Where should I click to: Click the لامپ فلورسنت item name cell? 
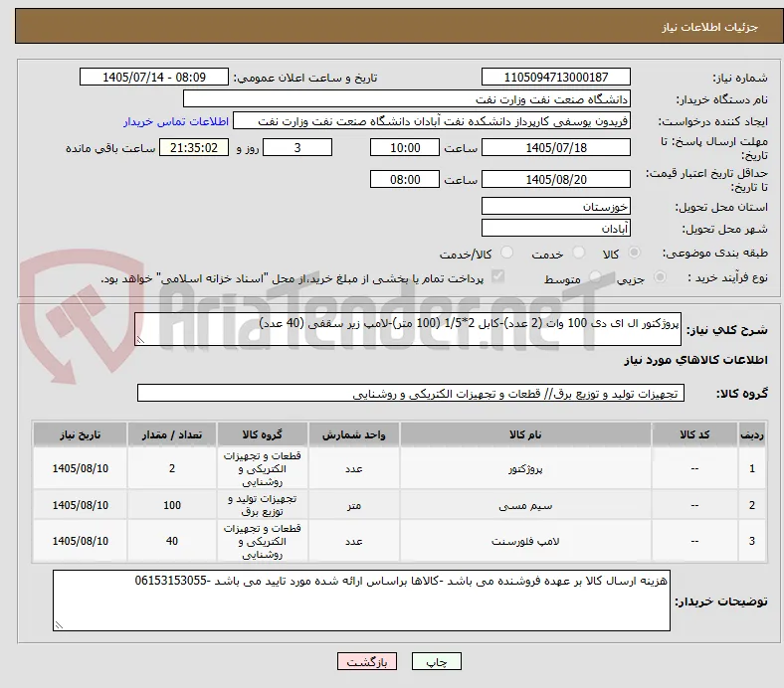(525, 541)
